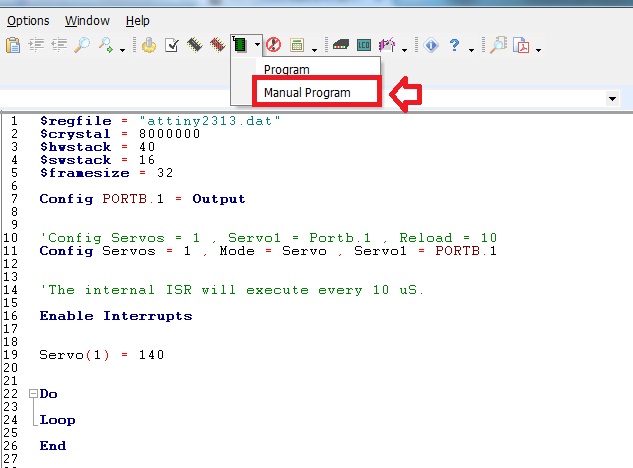Open the tools toolbar overflow arrow after Graphic converter
Image resolution: width=633 pixels, height=468 pixels.
(x=404, y=50)
